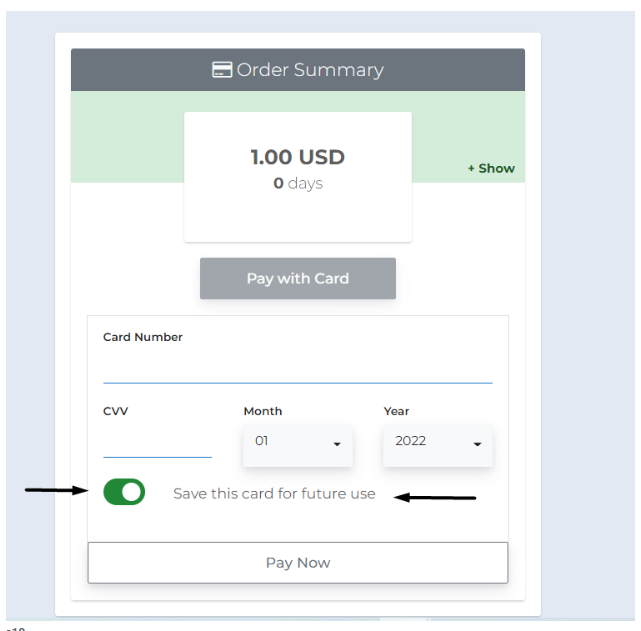Disable the save card toggle switch
The width and height of the screenshot is (641, 631).
[x=124, y=491]
